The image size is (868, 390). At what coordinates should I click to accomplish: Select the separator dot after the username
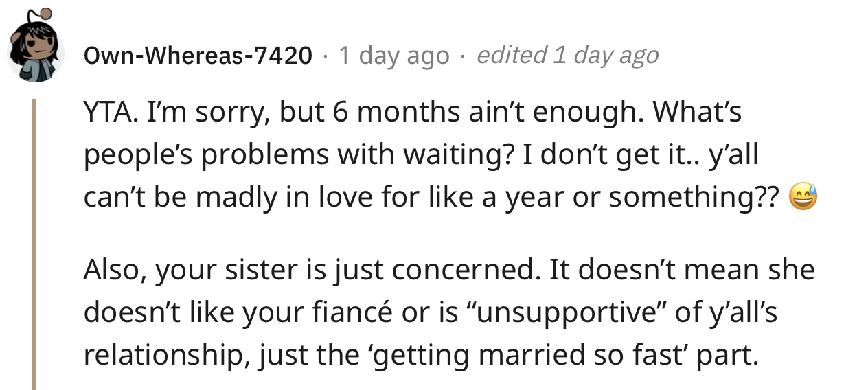pyautogui.click(x=325, y=56)
